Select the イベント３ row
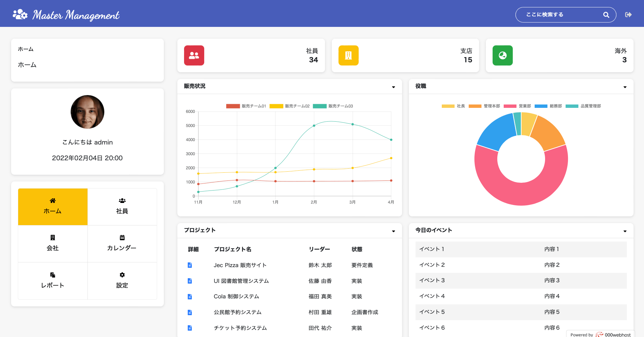The image size is (644, 337). [x=521, y=281]
